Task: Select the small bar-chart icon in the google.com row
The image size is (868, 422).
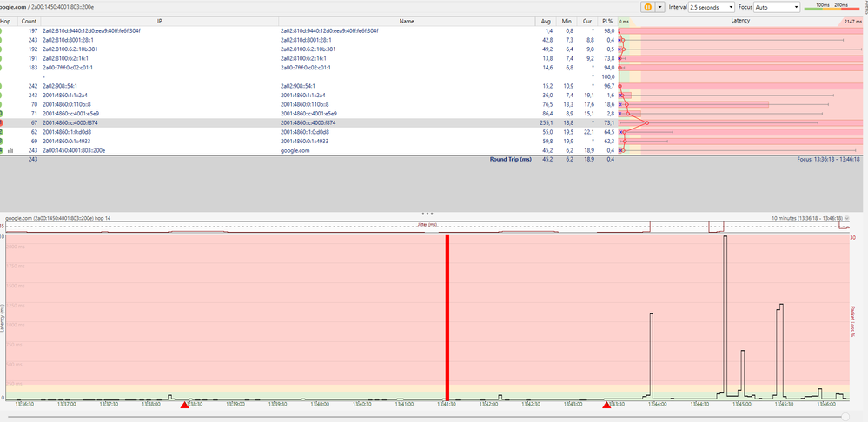Action: coord(10,150)
